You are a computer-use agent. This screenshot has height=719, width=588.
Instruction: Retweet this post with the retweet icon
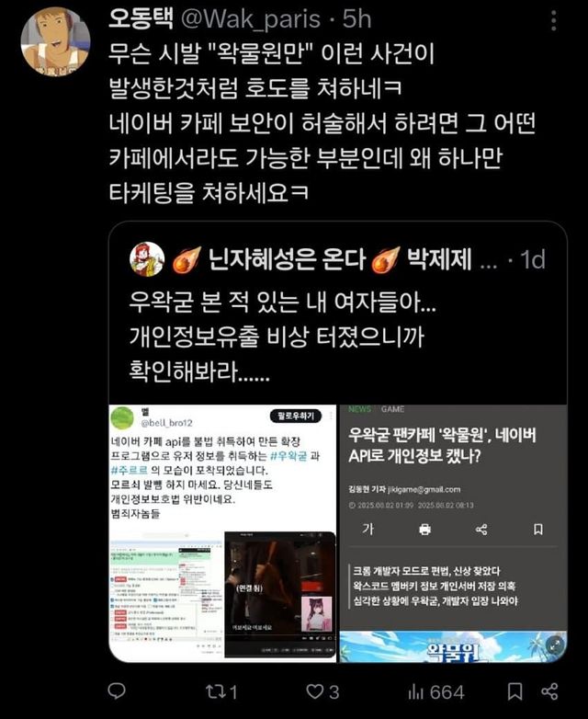click(x=221, y=691)
